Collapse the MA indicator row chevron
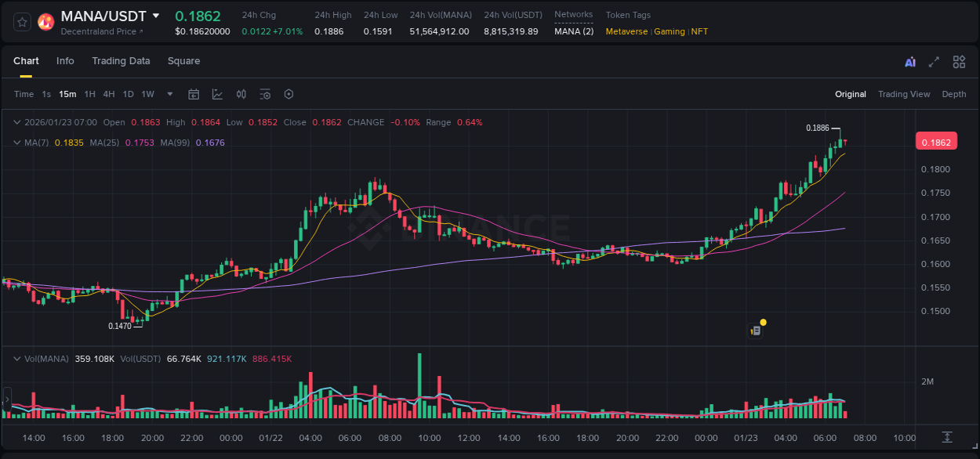This screenshot has width=980, height=459. [x=17, y=143]
